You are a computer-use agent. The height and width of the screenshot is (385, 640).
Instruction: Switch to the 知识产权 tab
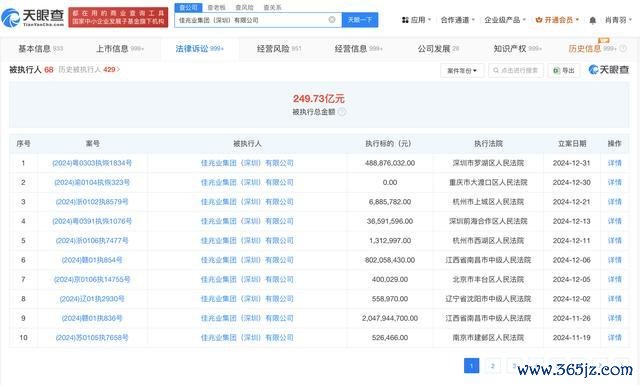(518, 49)
